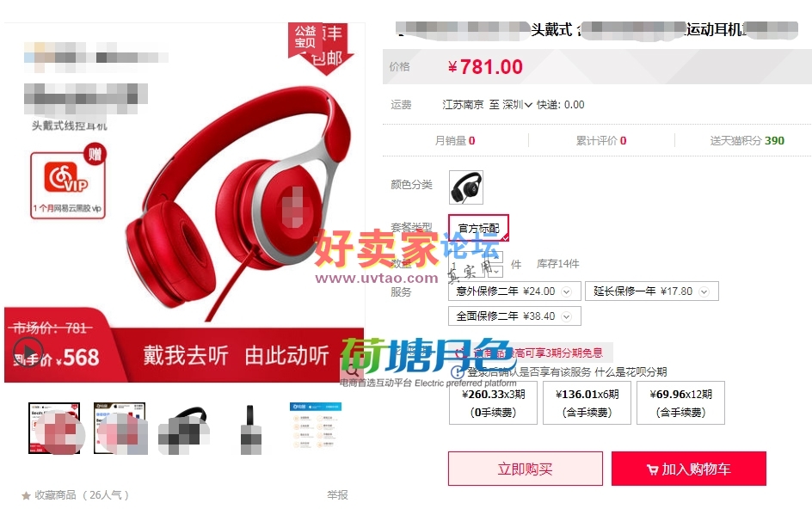Viewport: 812px width, 509px height.
Task: Select the fifth thumbnail with service chart
Action: [x=316, y=426]
